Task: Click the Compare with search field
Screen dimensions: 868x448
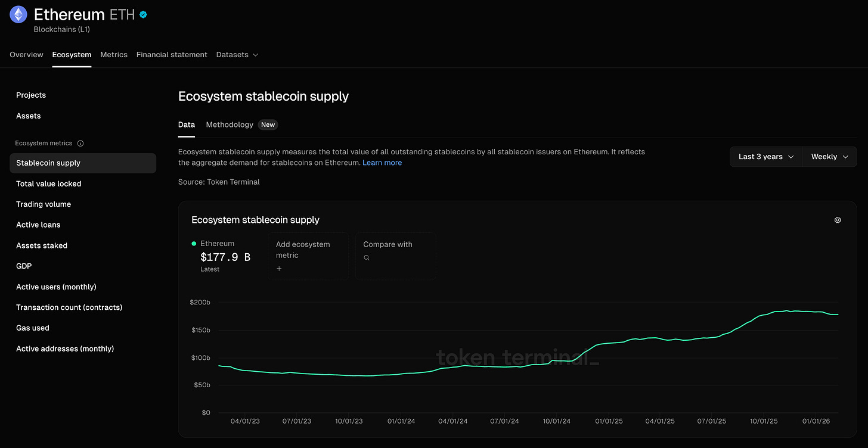Action: pyautogui.click(x=396, y=256)
